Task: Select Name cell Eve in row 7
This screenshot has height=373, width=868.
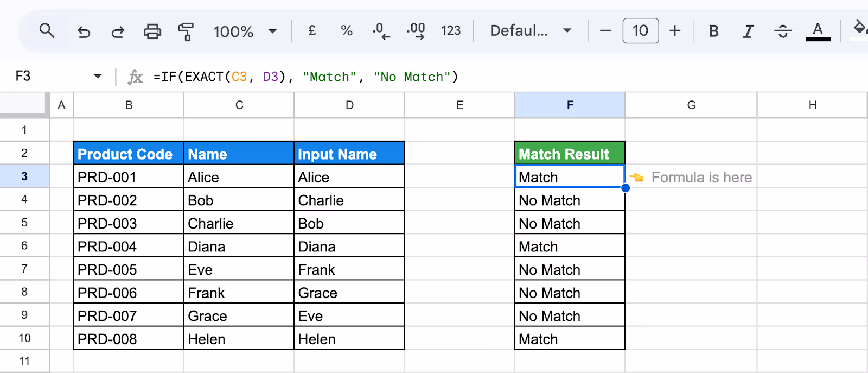Action: 239,270
